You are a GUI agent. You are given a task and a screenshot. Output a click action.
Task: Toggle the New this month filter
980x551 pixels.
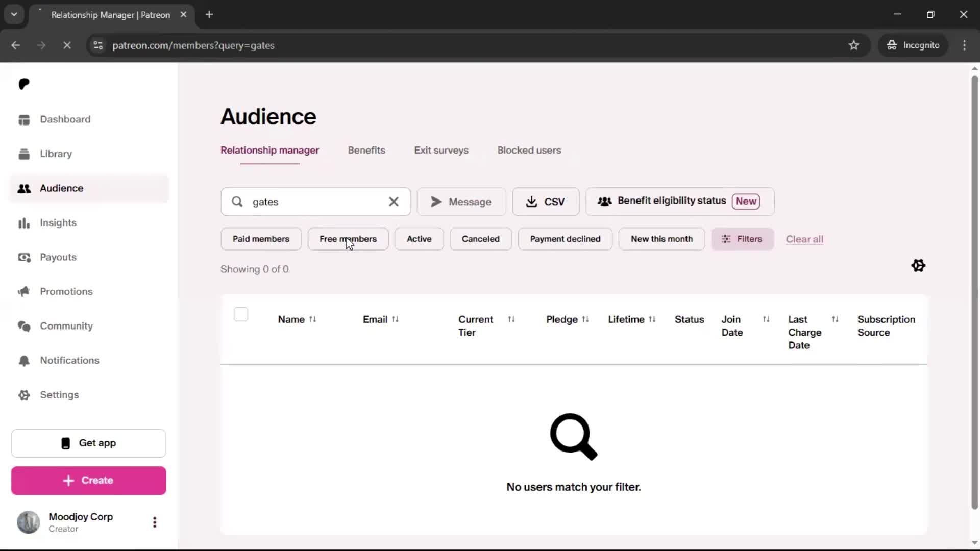coord(661,239)
